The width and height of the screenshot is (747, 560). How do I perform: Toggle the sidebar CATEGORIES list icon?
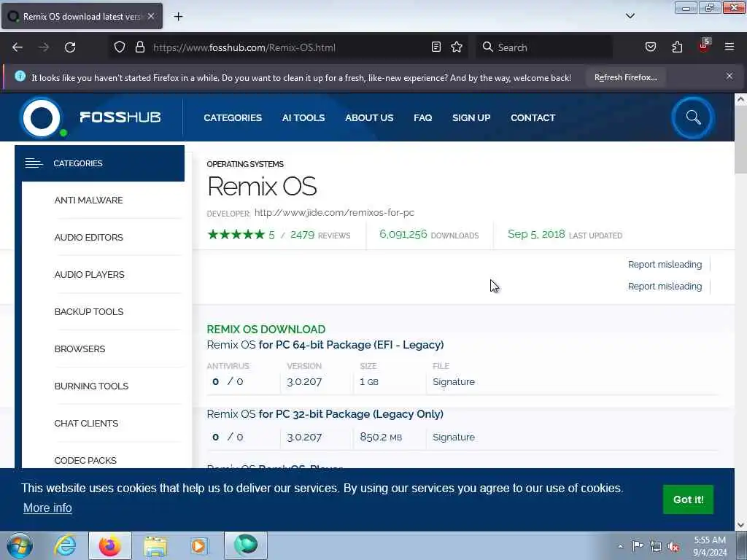pyautogui.click(x=34, y=163)
